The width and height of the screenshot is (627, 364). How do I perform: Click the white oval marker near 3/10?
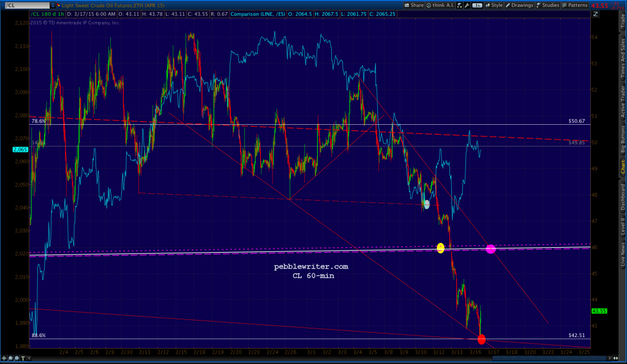(x=426, y=204)
